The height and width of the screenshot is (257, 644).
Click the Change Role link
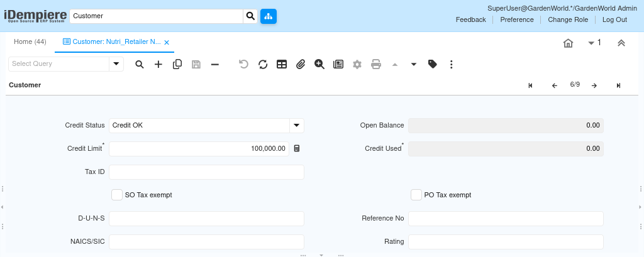[x=568, y=19]
